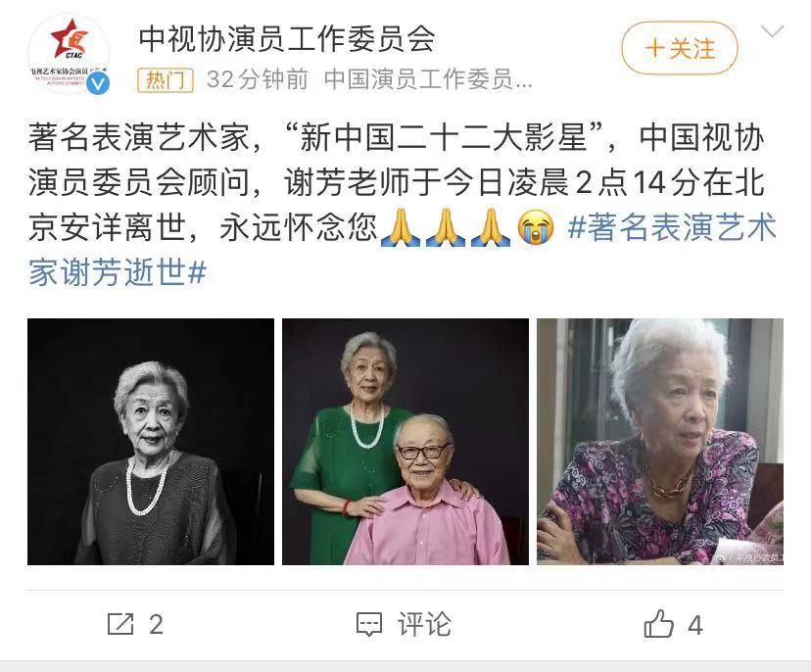
Task: Tap the first praying hands emoji
Action: pyautogui.click(x=401, y=227)
